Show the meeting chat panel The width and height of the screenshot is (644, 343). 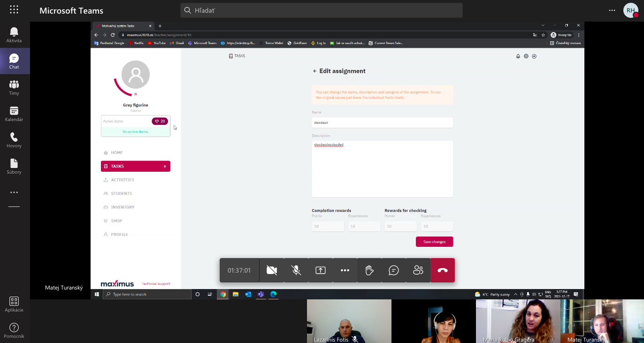[x=394, y=270]
